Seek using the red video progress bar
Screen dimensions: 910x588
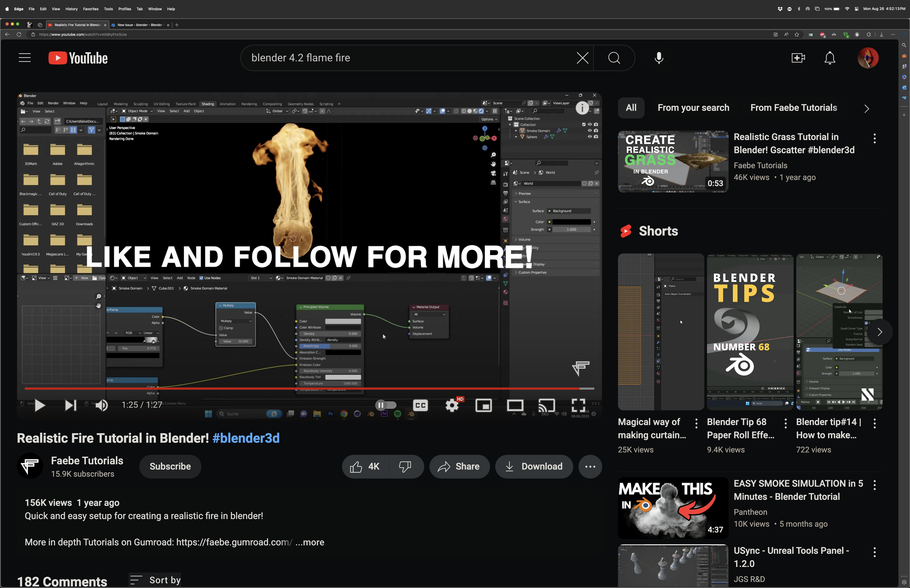(309, 389)
